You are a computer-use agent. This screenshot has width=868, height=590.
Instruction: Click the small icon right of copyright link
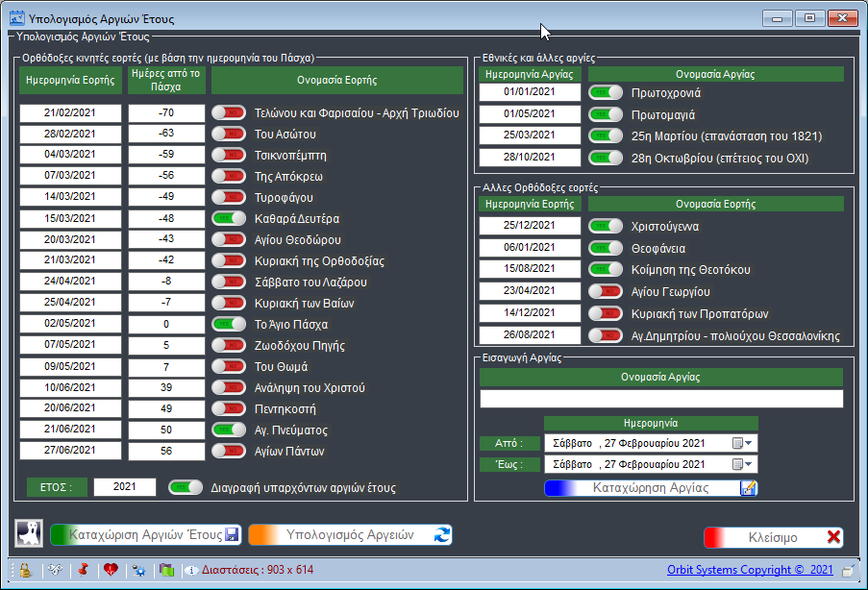pos(848,571)
